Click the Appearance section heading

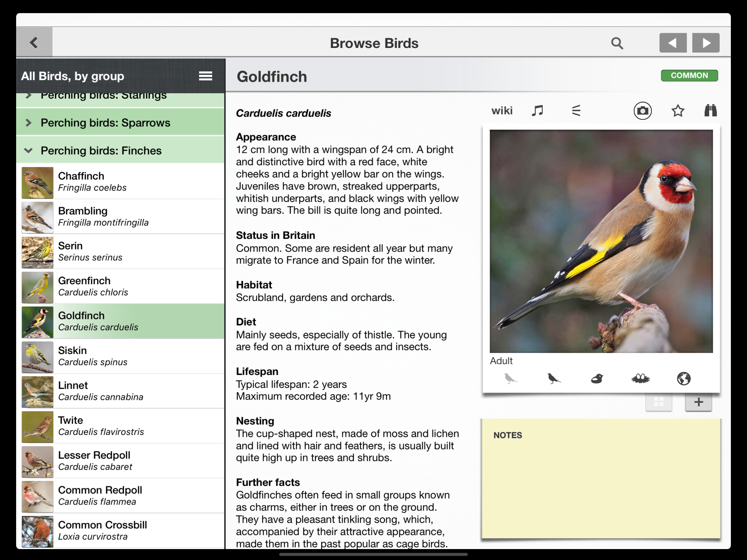click(266, 137)
